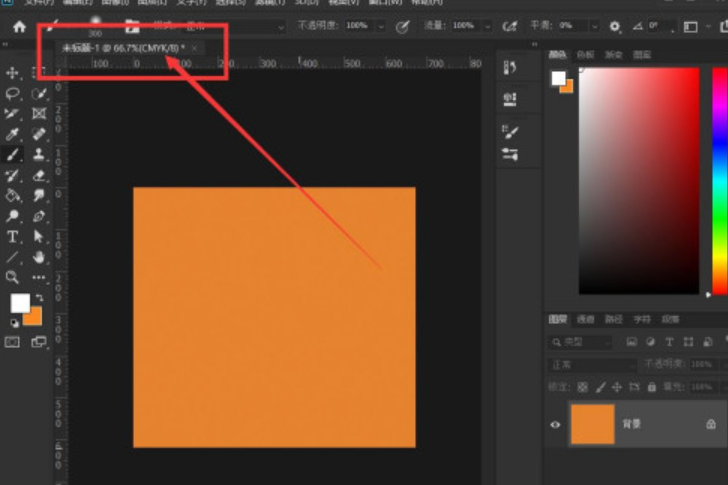Open the Edit Toolbar three-dots menu
Screen dimensions: 728x485
(39, 278)
